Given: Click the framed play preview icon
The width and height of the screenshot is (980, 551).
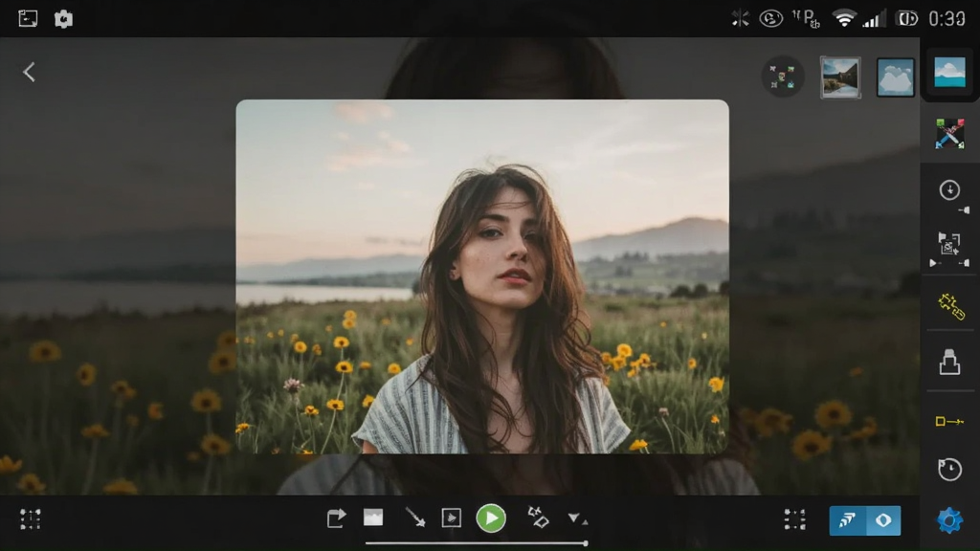Looking at the screenshot, I should point(452,518).
